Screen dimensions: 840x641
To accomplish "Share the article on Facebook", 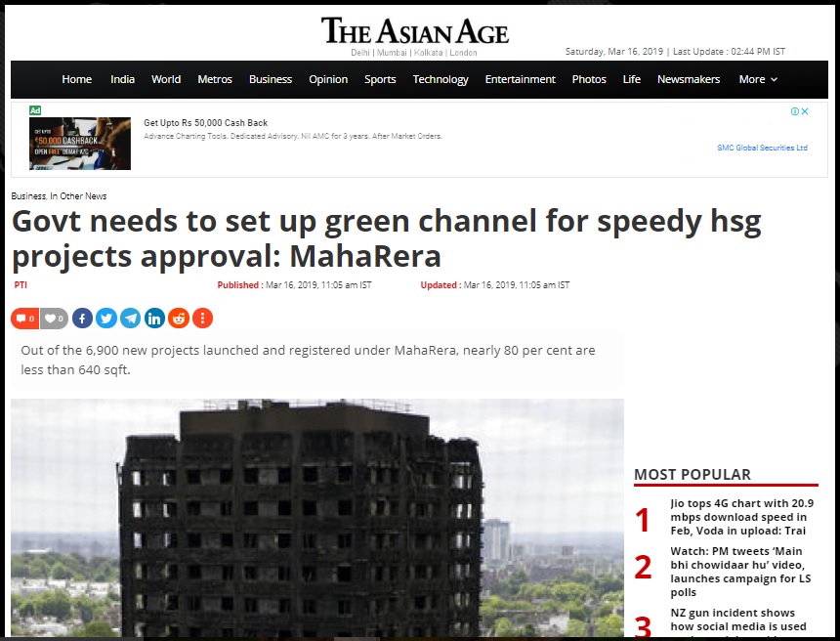I will (82, 319).
